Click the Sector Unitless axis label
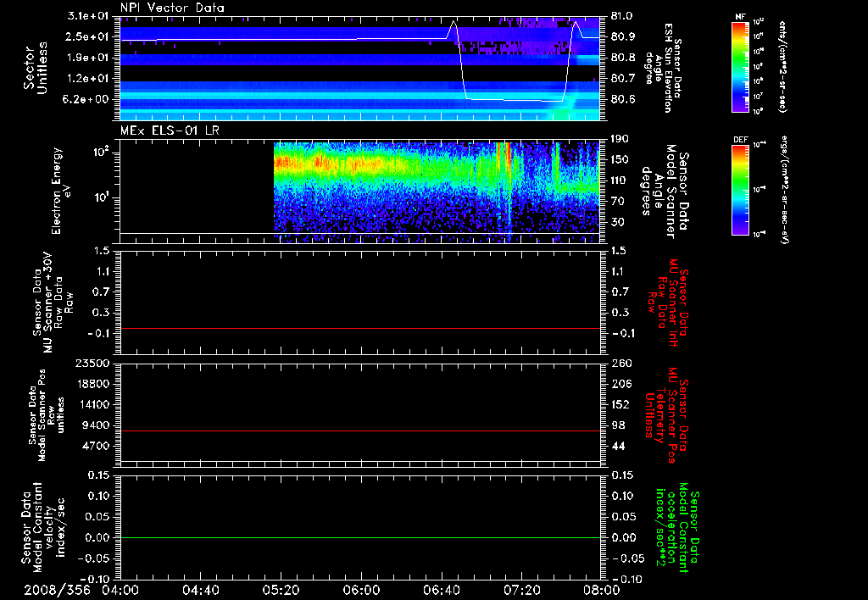 [x=35, y=68]
